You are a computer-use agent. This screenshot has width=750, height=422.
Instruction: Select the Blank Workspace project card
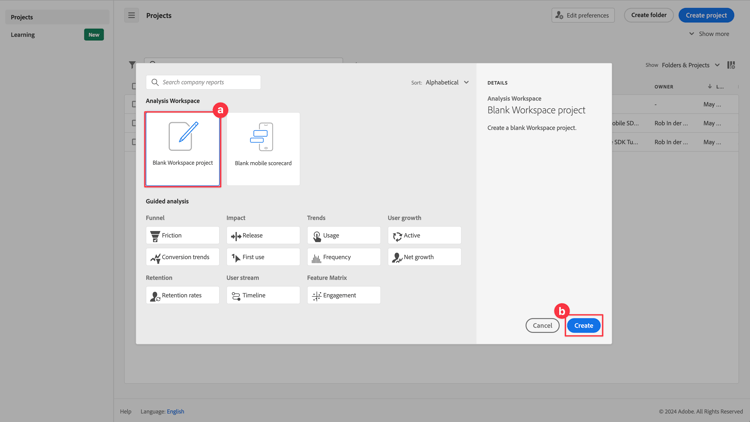tap(182, 149)
